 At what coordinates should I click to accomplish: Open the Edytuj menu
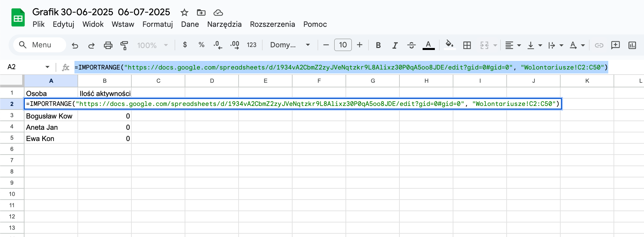pyautogui.click(x=63, y=24)
